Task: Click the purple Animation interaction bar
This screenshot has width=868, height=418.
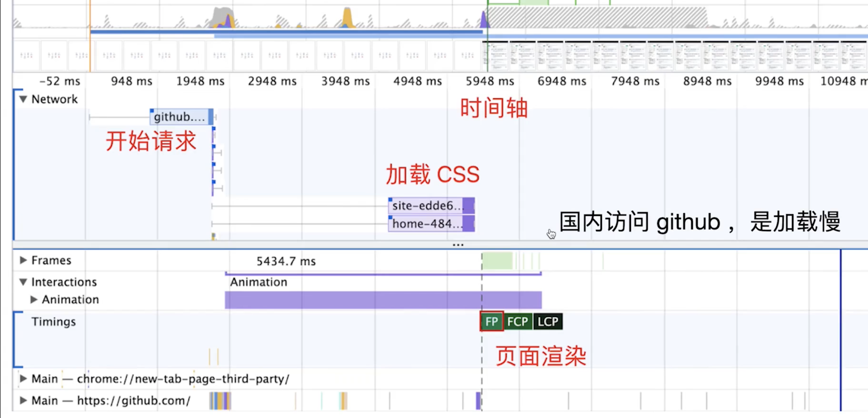Action: tap(383, 300)
